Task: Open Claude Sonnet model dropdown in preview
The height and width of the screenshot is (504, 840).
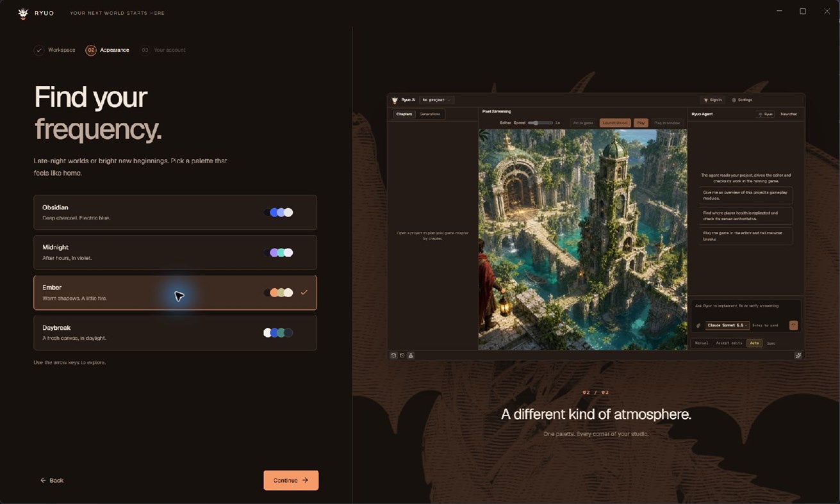Action: tap(727, 325)
